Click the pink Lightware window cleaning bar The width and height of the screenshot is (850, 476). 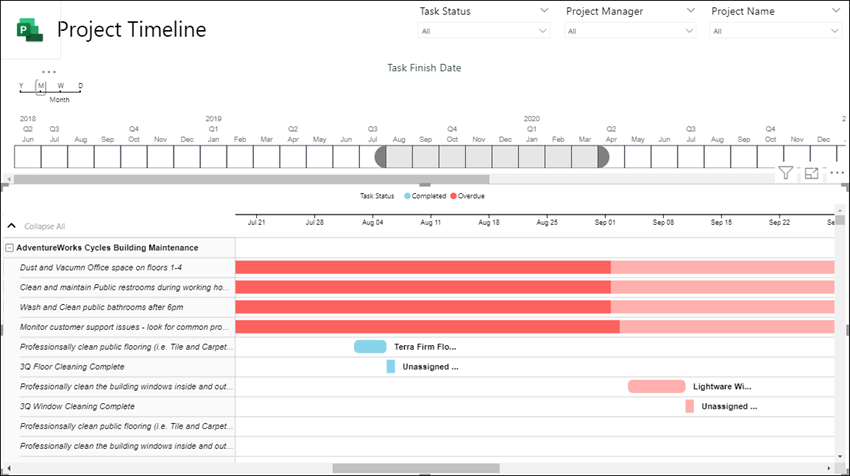click(656, 386)
